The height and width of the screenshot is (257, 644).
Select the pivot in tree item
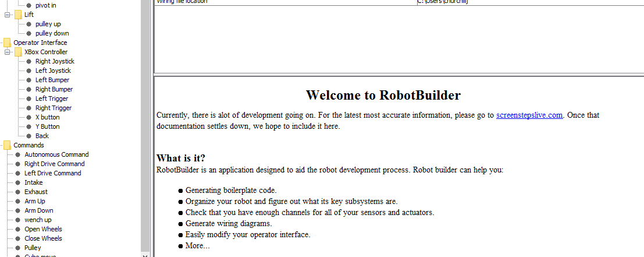(x=45, y=5)
